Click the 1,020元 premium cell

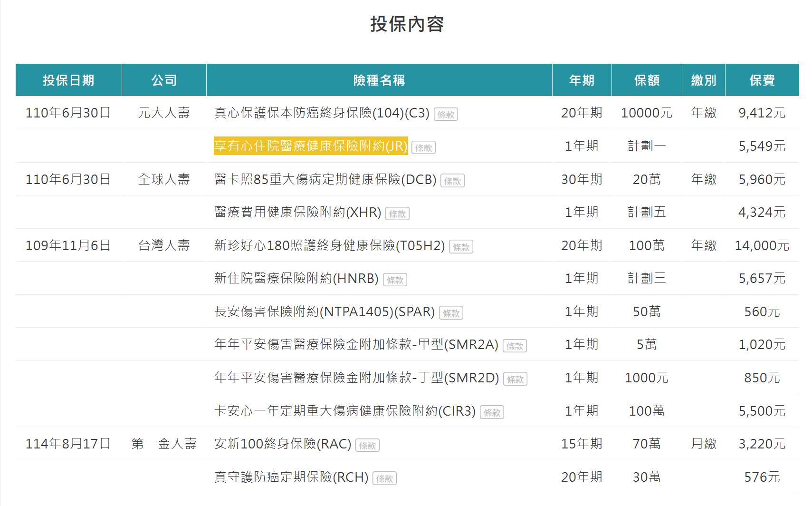[762, 344]
